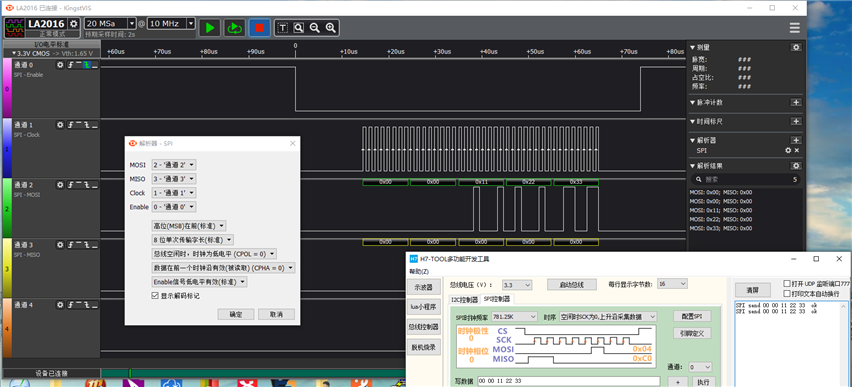Switch to the I2C控制器 tab
The image size is (852, 387).
click(x=465, y=300)
